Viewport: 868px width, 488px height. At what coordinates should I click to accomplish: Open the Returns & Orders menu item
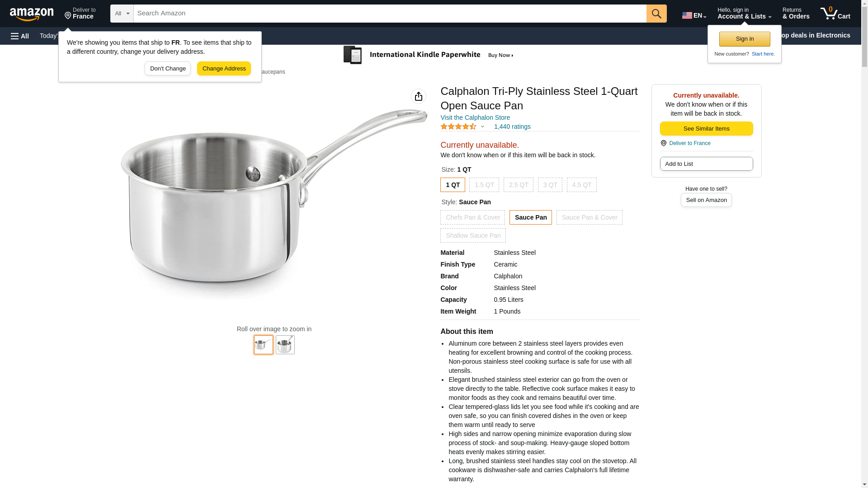point(796,14)
